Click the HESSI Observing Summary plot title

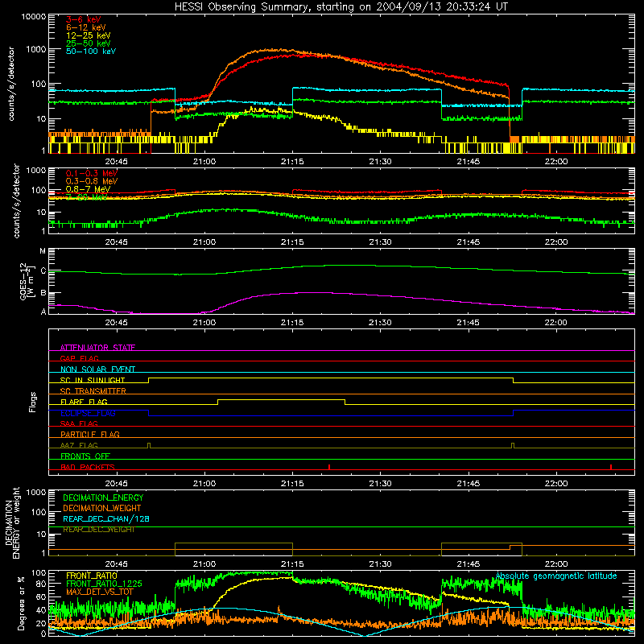click(x=341, y=7)
